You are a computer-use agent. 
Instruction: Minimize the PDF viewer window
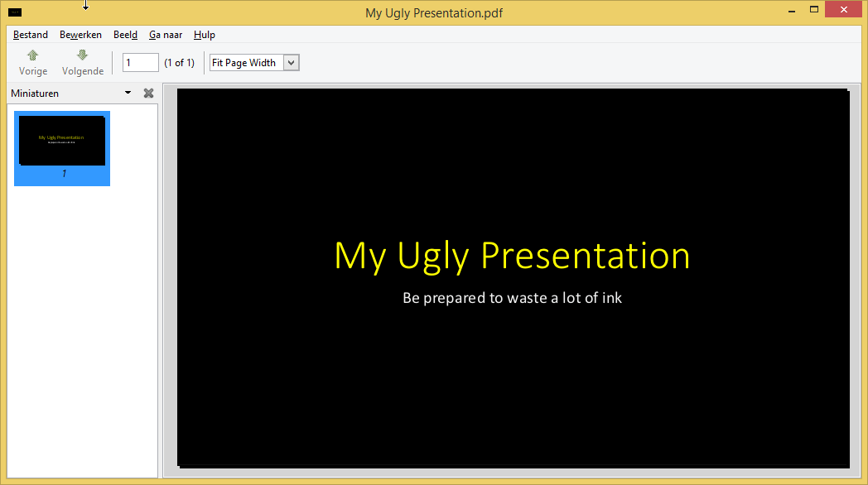coord(792,8)
